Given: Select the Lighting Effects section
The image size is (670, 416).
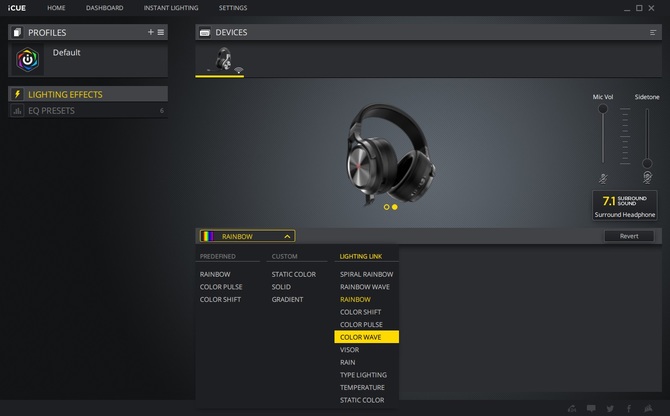Looking at the screenshot, I should [x=88, y=94].
